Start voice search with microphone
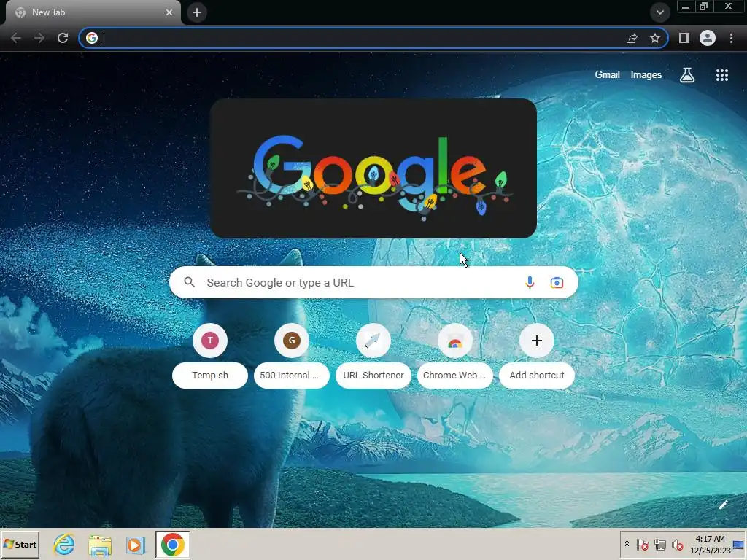The image size is (747, 560). pos(530,282)
